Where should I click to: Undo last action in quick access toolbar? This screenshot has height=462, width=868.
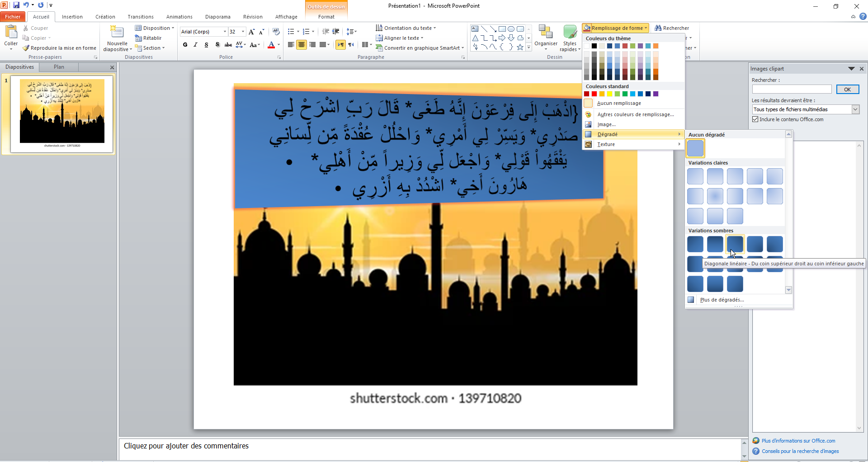[x=26, y=5]
